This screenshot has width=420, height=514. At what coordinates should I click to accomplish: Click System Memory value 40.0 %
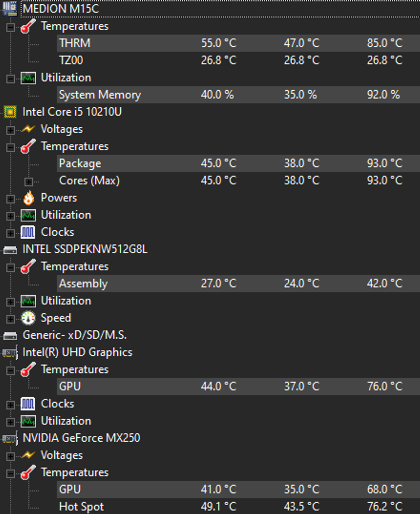point(217,95)
